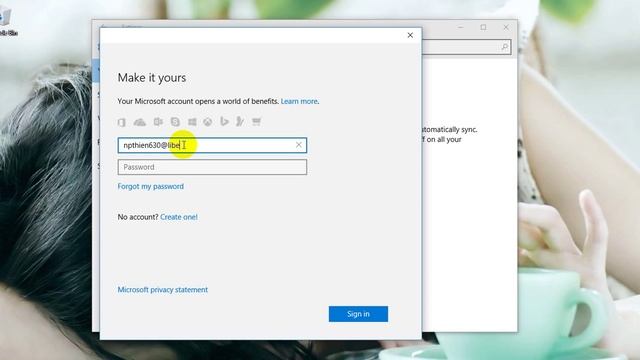The width and height of the screenshot is (640, 360).
Task: Click the MSN butterfly icon
Action: [240, 121]
